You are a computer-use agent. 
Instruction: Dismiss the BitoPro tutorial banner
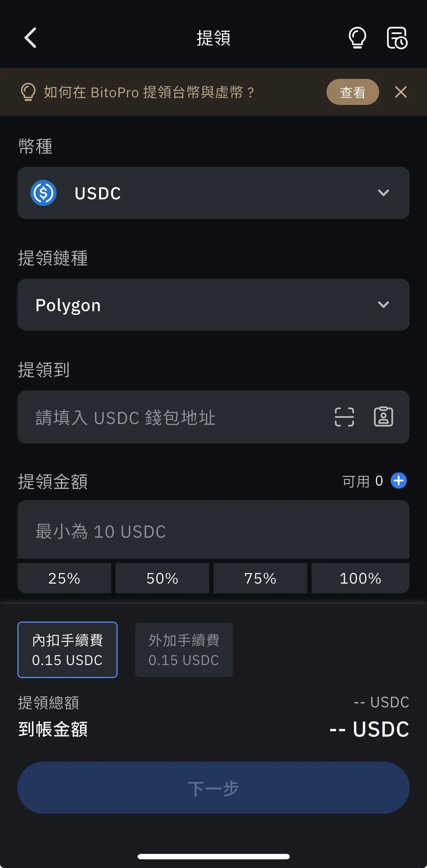(401, 92)
